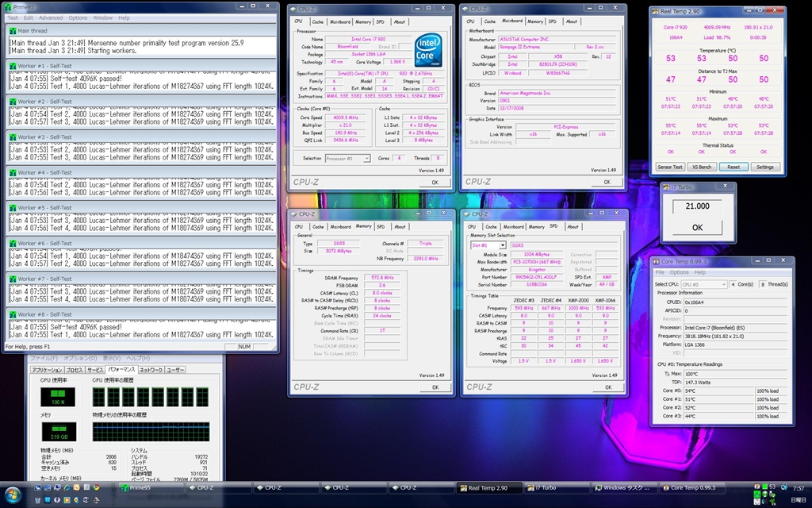Open the Advanced menu in Prime95

50,17
